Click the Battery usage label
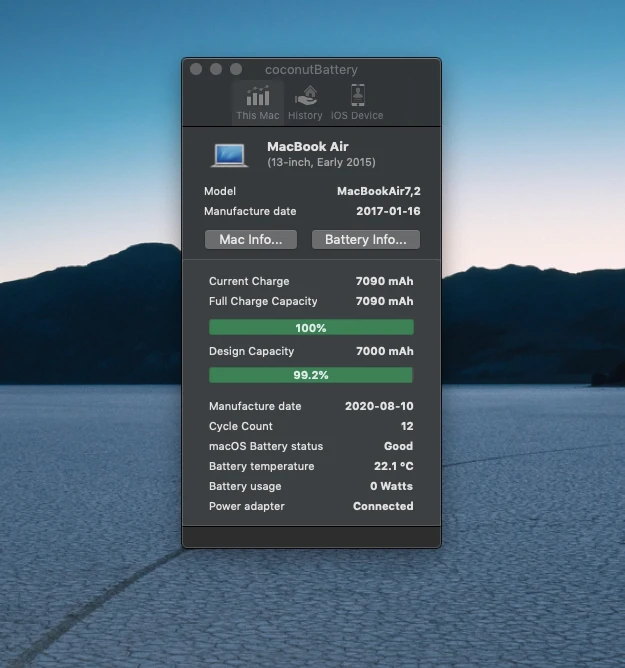The image size is (625, 668). pyautogui.click(x=245, y=486)
